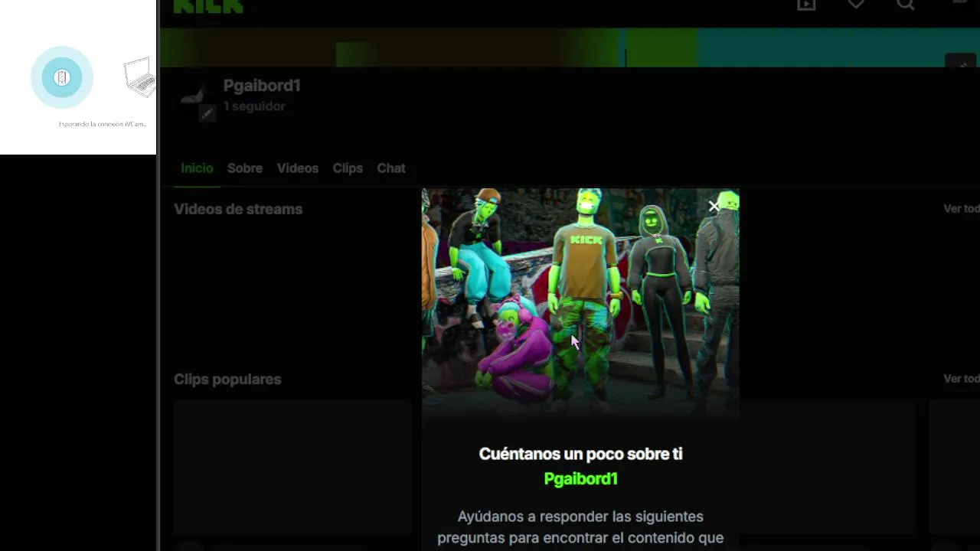Edit profile picture via avatar pencil icon
Viewport: 980px width, 551px height.
(x=207, y=113)
